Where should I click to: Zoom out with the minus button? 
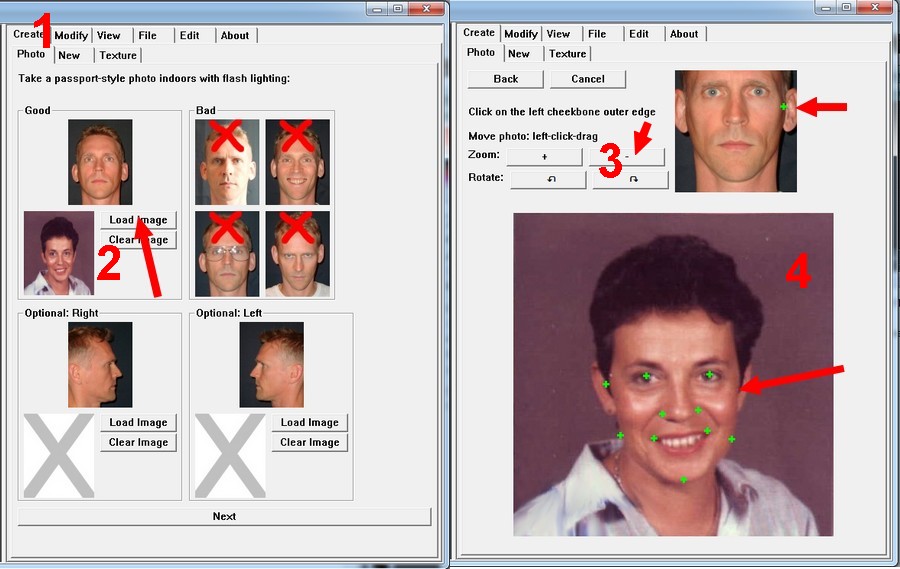point(627,157)
